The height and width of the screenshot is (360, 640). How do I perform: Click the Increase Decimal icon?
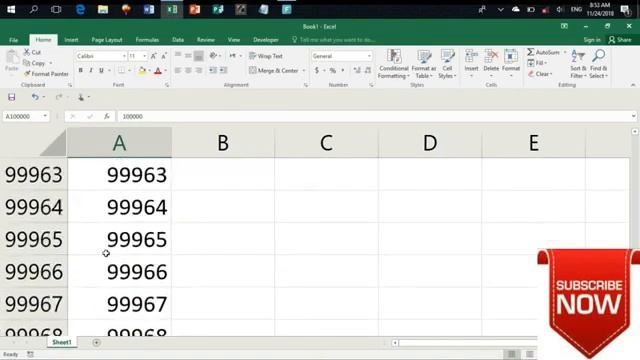point(357,70)
